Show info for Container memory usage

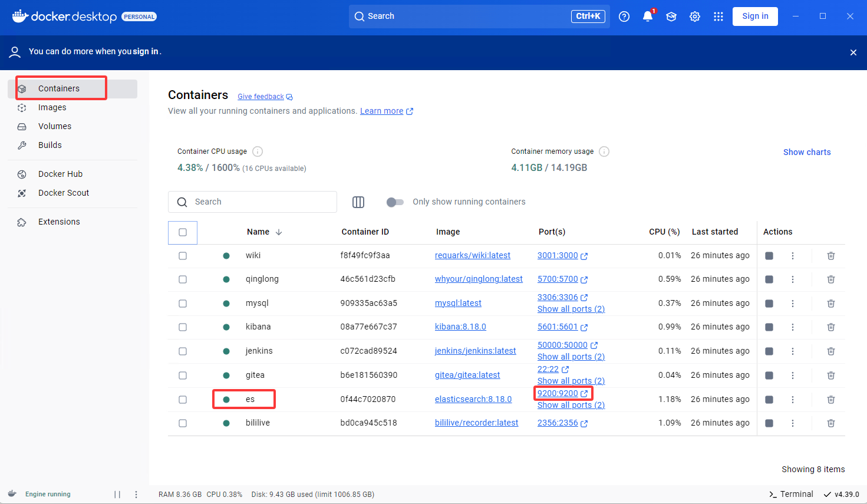tap(604, 151)
